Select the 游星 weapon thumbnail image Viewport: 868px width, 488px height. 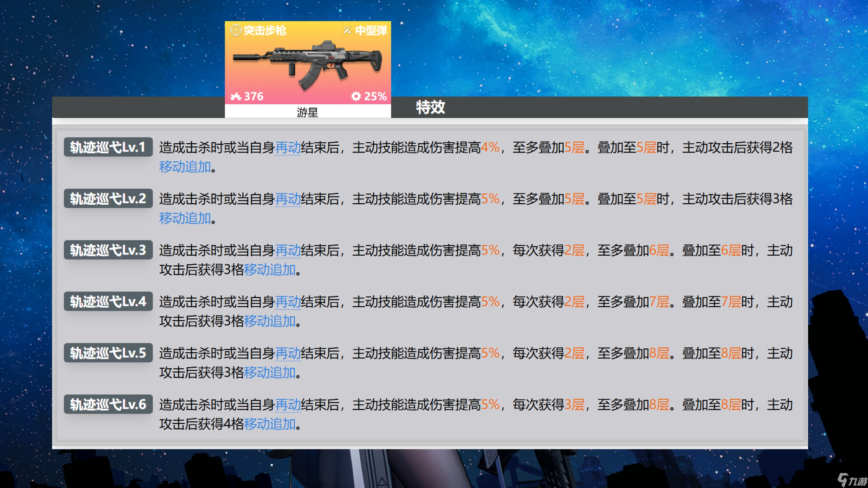308,63
